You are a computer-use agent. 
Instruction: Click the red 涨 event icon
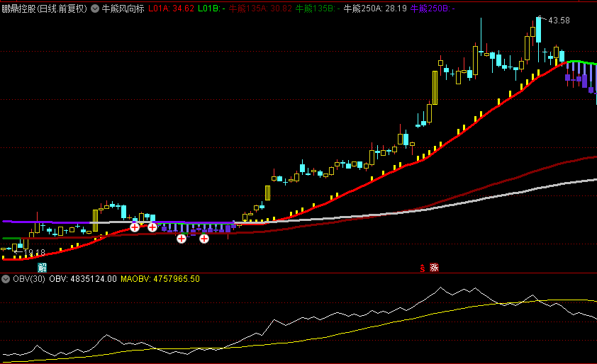(x=434, y=268)
